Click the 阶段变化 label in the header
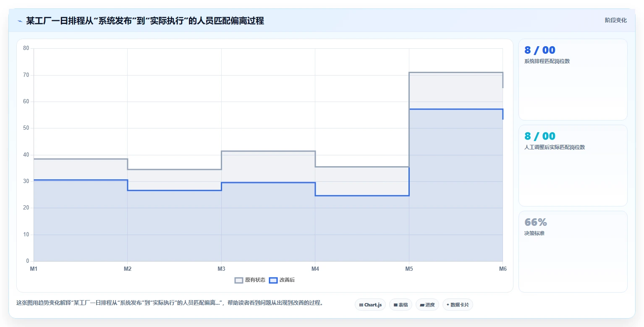Screen dimensions: 644x327 (x=615, y=21)
